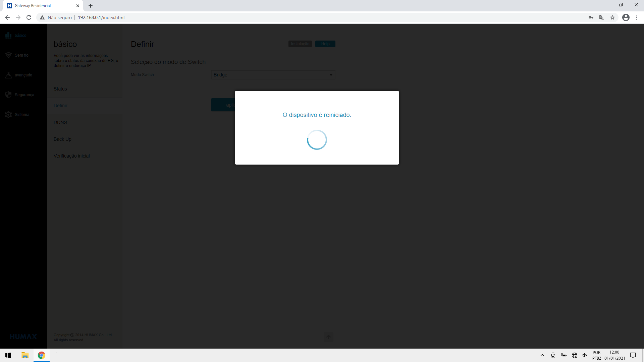Viewport: 644px width, 362px height.
Task: Open Windows Start menu
Action: (8, 355)
